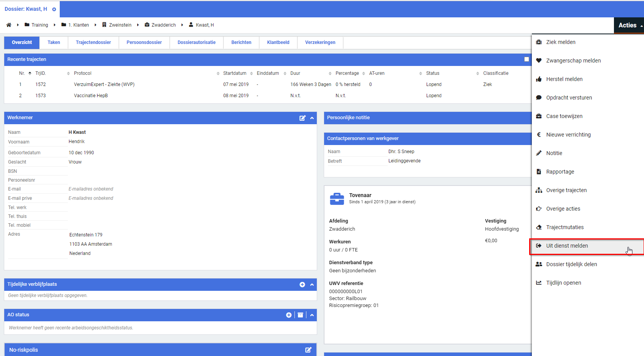Screen dimensions: 644x356
Task: Sort trajecten by Startdatum column
Action: [x=234, y=73]
